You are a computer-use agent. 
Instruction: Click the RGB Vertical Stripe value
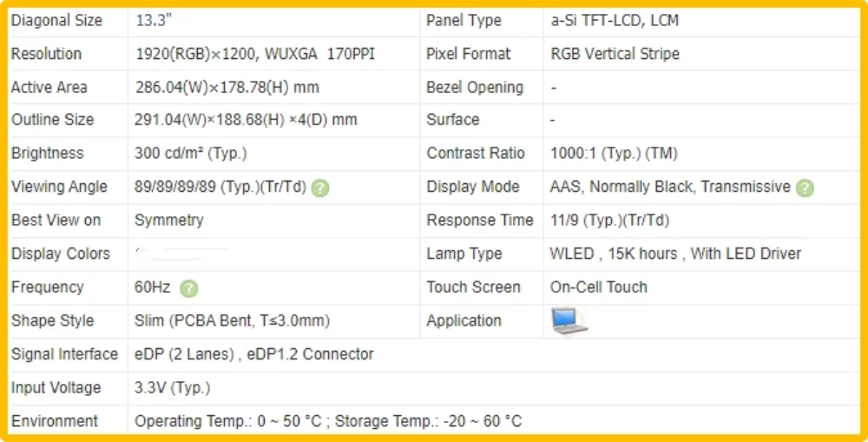tap(615, 54)
